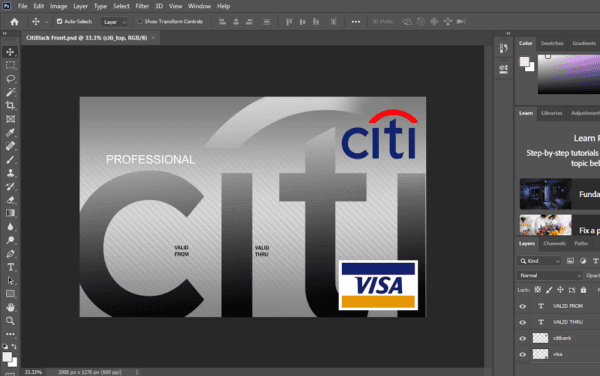This screenshot has width=600, height=376.
Task: Pick a color from the color field
Action: 569,74
